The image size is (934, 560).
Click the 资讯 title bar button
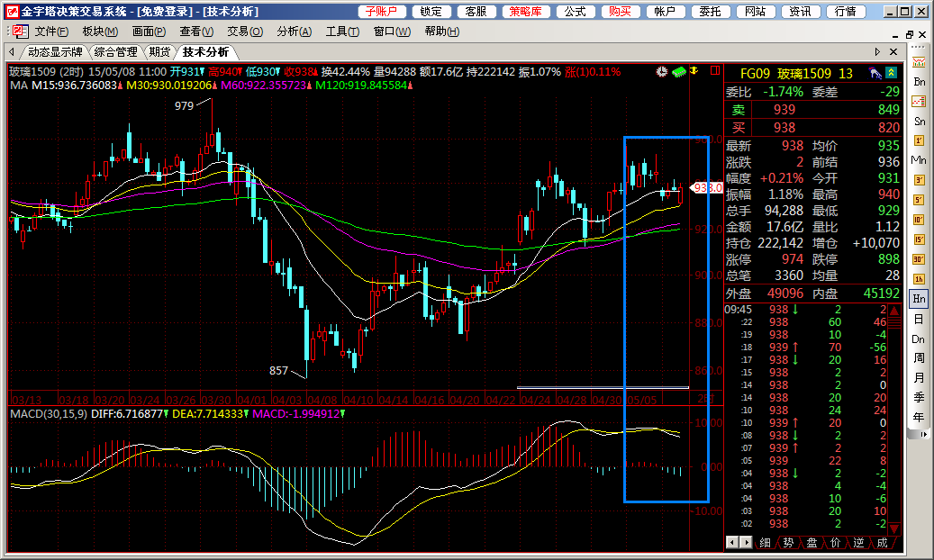[x=801, y=12]
